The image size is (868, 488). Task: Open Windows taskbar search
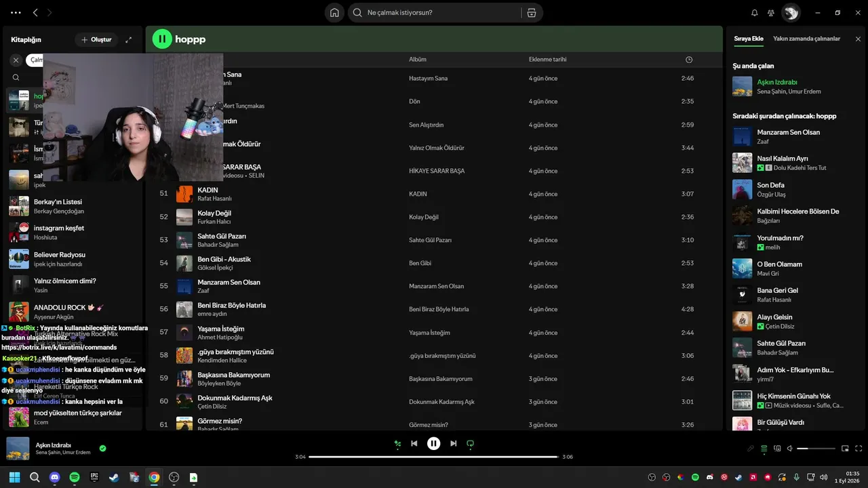point(35,477)
